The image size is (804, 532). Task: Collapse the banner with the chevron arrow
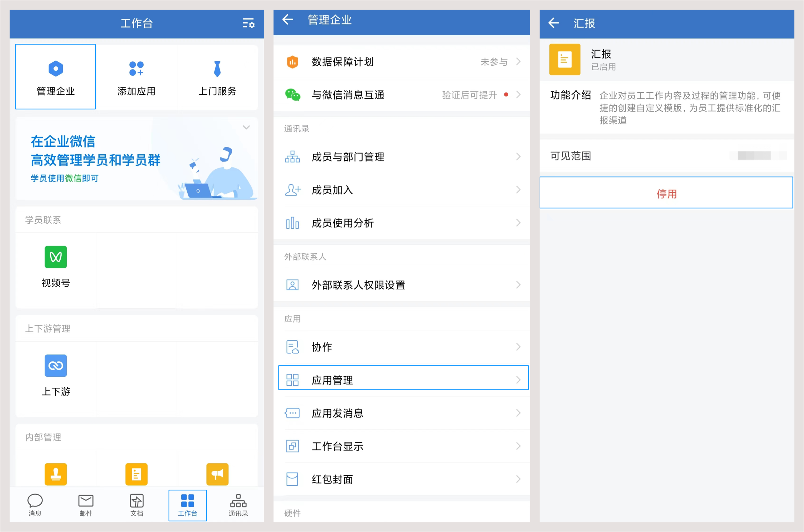tap(246, 127)
